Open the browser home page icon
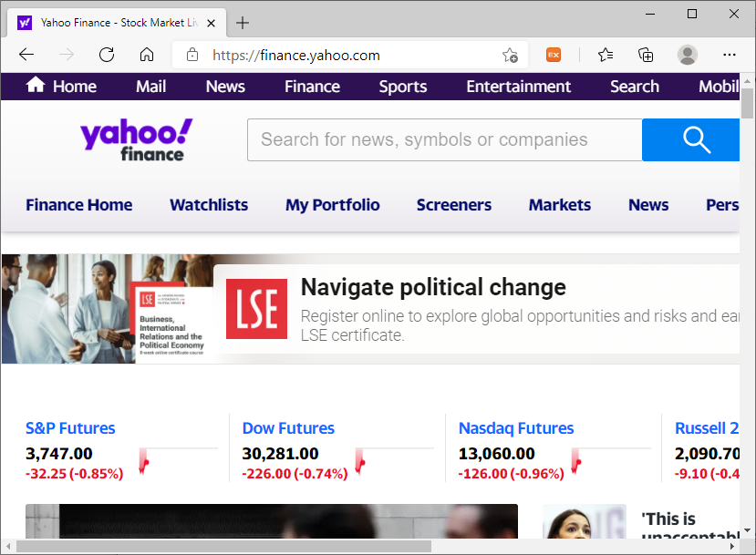 point(147,55)
